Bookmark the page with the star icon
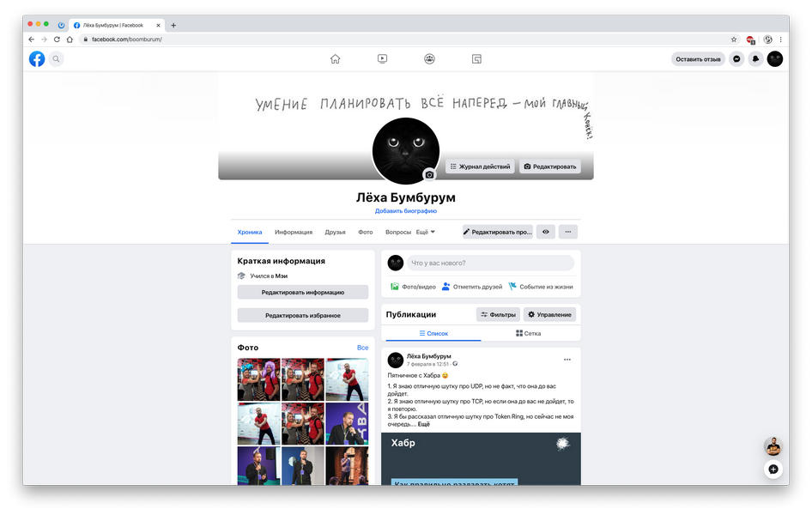The height and width of the screenshot is (515, 812). click(x=734, y=39)
